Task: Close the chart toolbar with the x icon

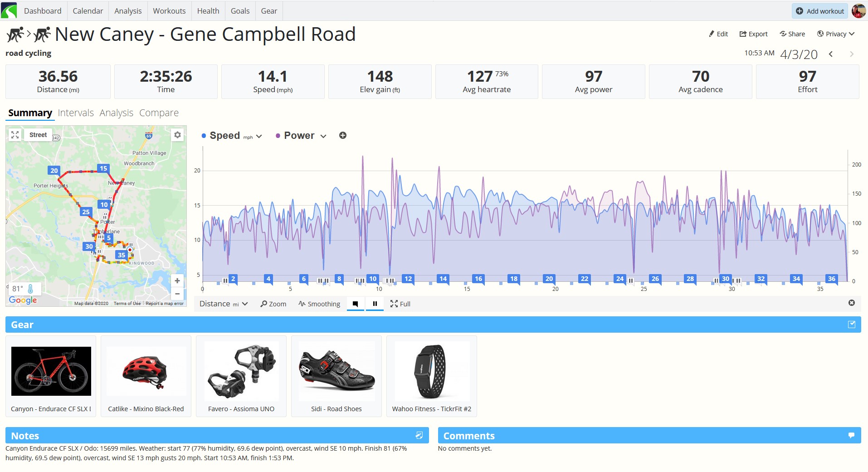Action: [x=852, y=303]
